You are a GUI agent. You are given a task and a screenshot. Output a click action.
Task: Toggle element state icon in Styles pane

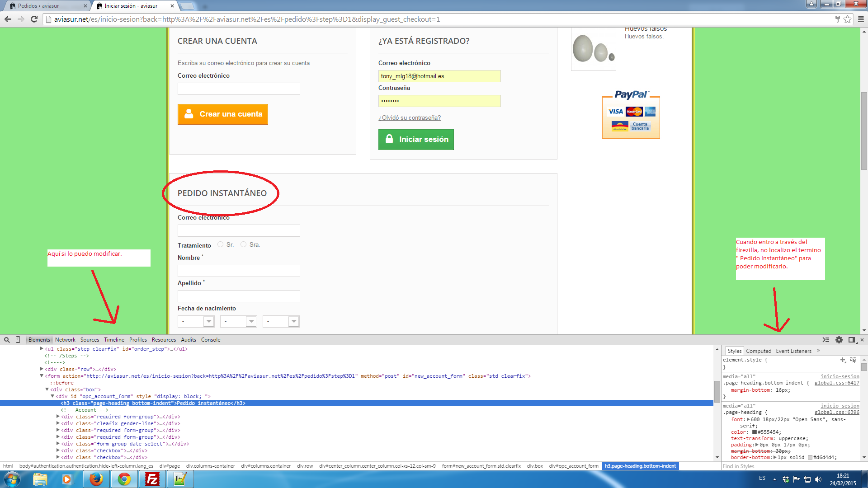(x=853, y=360)
